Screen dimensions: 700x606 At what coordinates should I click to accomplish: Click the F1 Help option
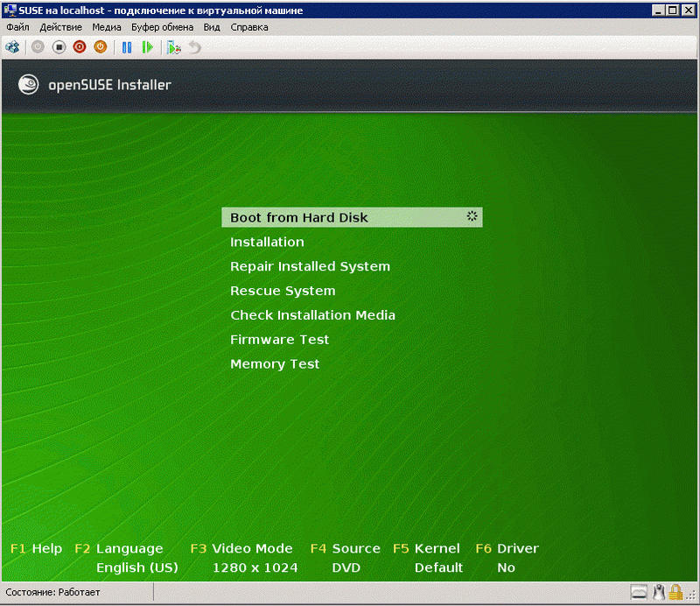click(36, 548)
